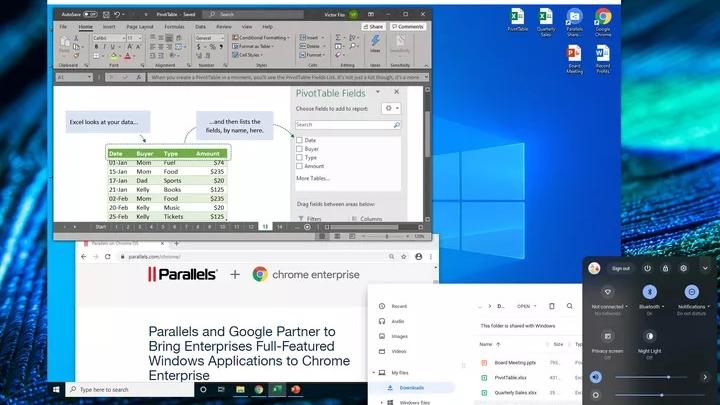Check the Date field checkbox
720x405 pixels.
coord(299,140)
